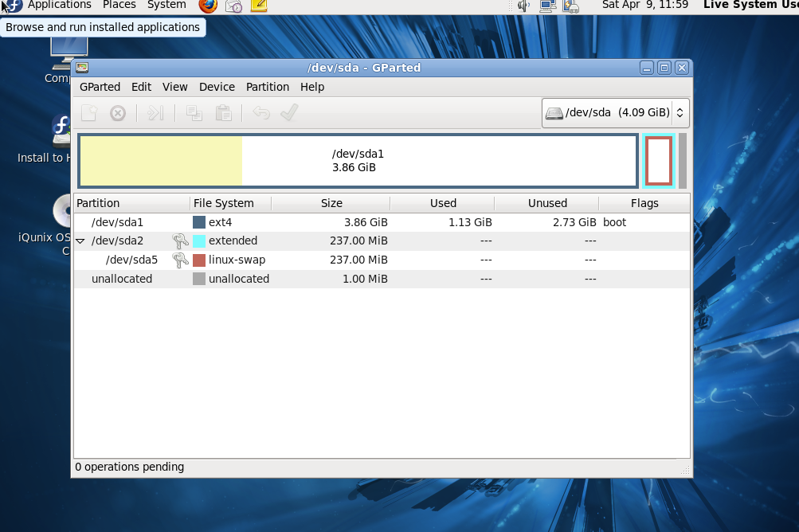Maximize the GParted window

point(664,68)
